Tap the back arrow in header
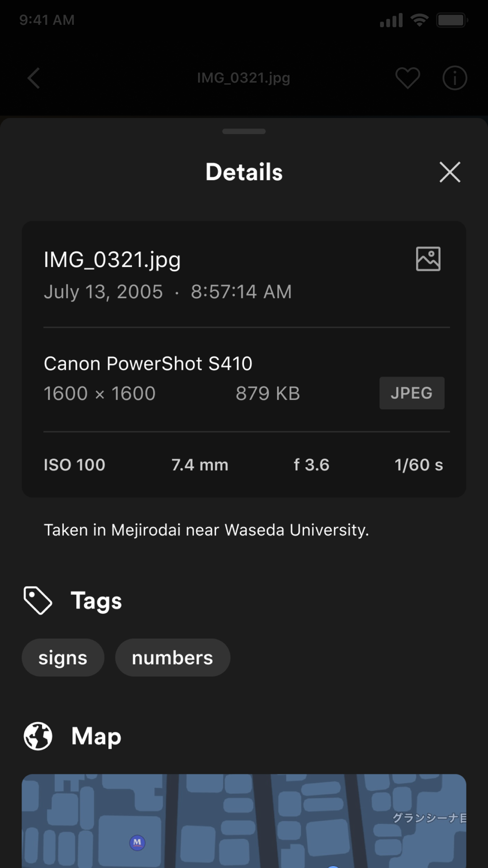Image resolution: width=488 pixels, height=868 pixels. click(33, 78)
